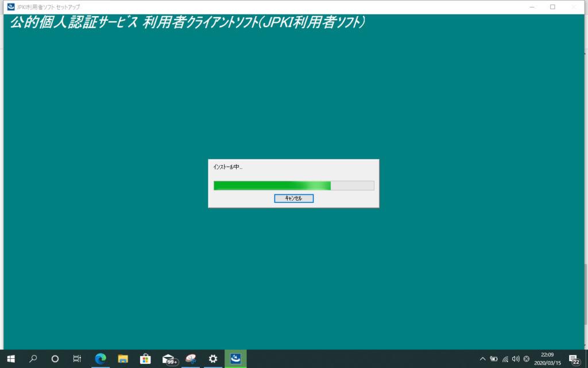The width and height of the screenshot is (588, 368).
Task: Maximize the JPKI setup window
Action: (552, 7)
